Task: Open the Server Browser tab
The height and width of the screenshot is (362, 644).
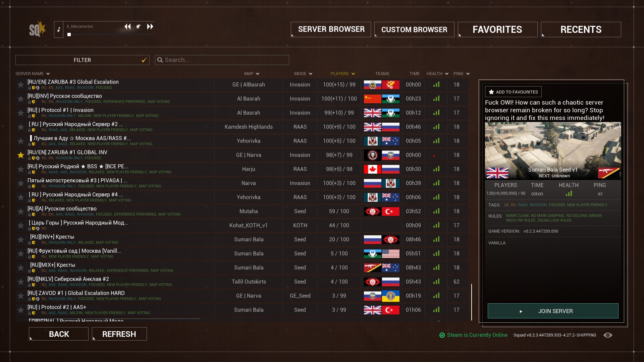Action: tap(331, 29)
